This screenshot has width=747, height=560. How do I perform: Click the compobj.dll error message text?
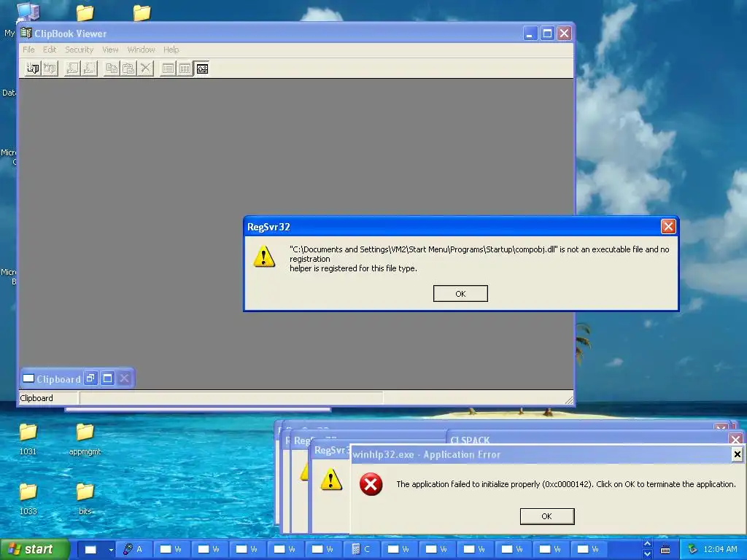[479, 259]
